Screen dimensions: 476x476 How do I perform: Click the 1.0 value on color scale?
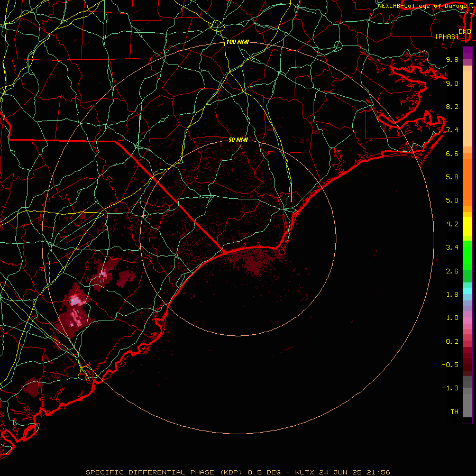tap(452, 318)
